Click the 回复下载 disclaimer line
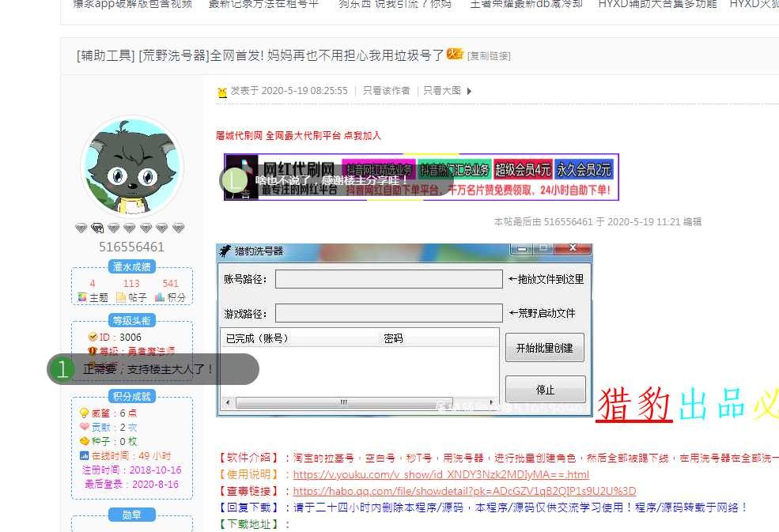This screenshot has height=532, width=779. [482, 507]
